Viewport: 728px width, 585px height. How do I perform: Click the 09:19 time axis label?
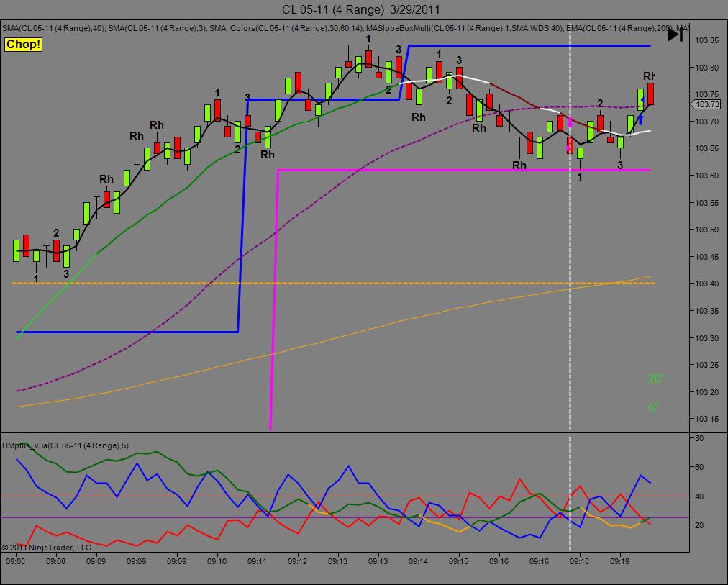(620, 561)
